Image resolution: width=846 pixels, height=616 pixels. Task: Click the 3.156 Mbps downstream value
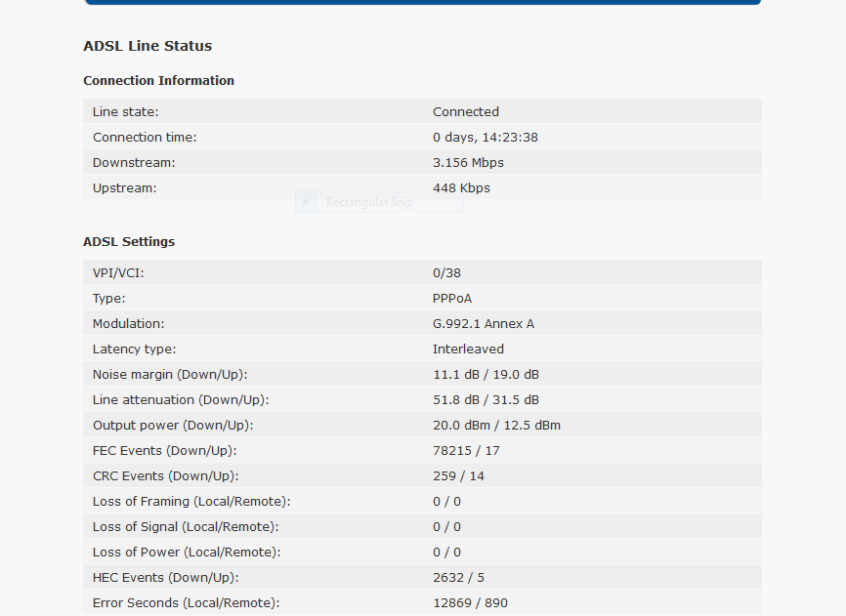pyautogui.click(x=468, y=162)
